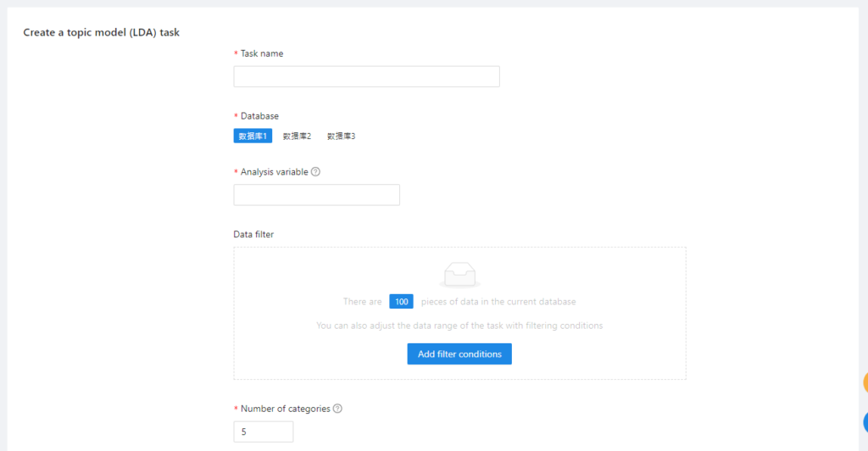Select the 数据库2 database option

pyautogui.click(x=297, y=136)
